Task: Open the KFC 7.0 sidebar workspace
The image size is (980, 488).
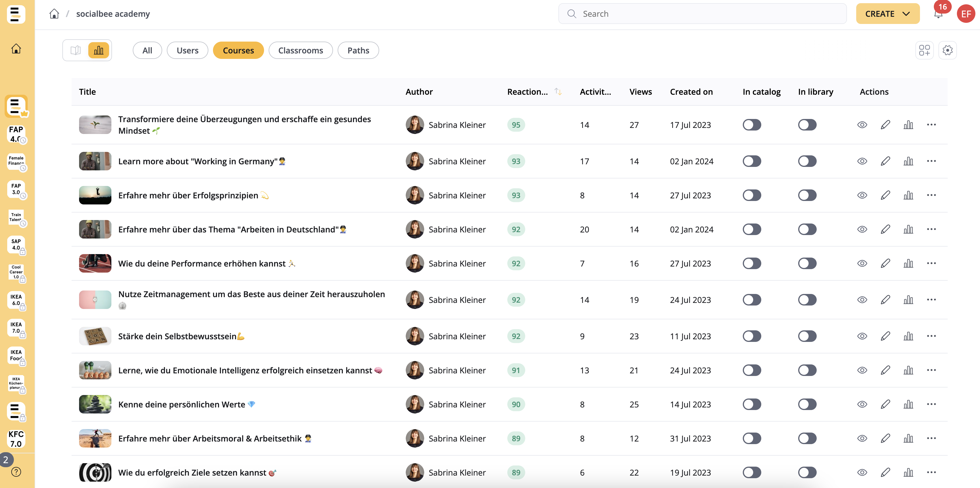Action: coord(16,439)
